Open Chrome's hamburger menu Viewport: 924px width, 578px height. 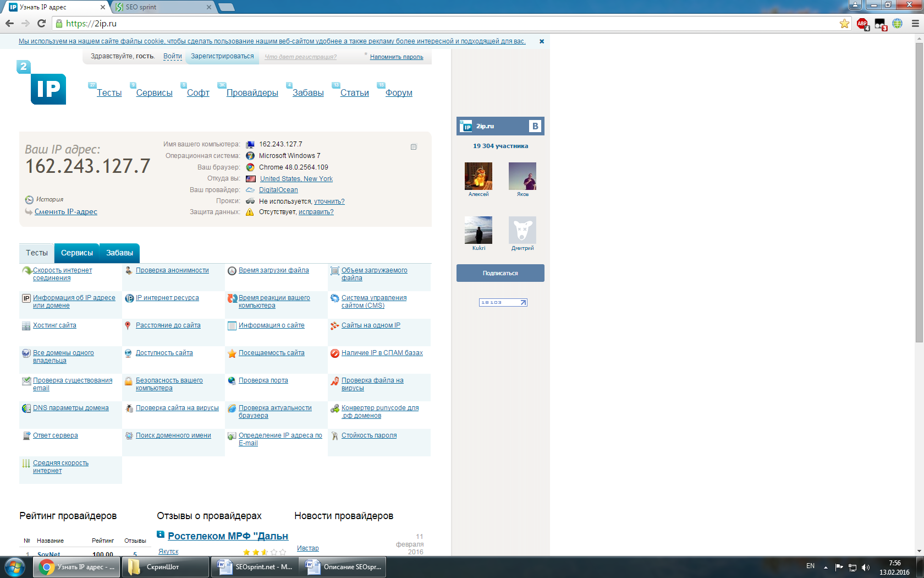point(915,24)
